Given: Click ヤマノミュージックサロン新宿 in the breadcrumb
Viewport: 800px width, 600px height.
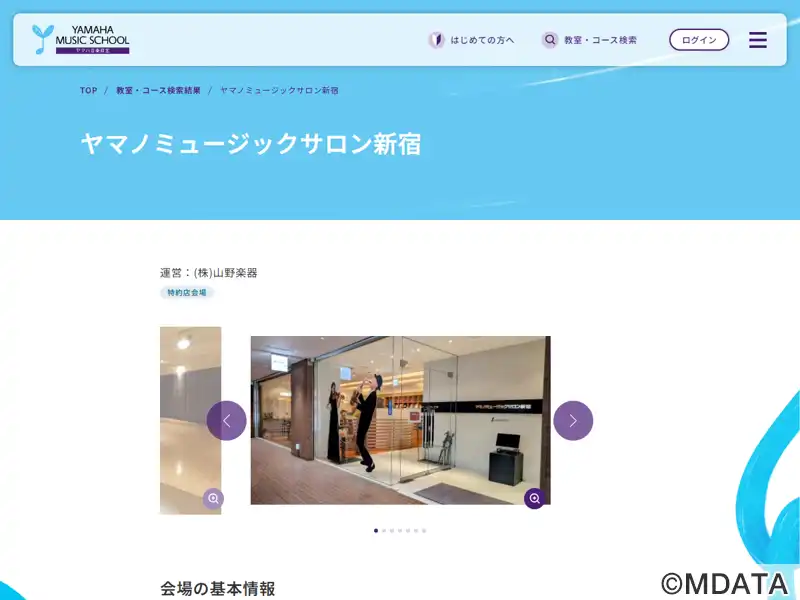Looking at the screenshot, I should click(279, 90).
